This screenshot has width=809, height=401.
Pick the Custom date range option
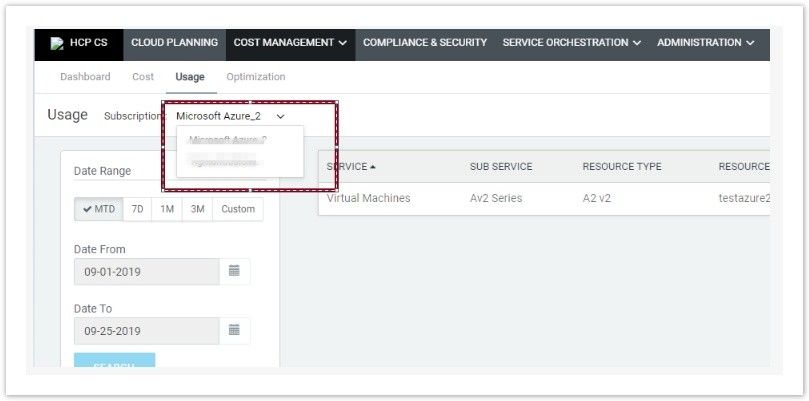pyautogui.click(x=238, y=209)
